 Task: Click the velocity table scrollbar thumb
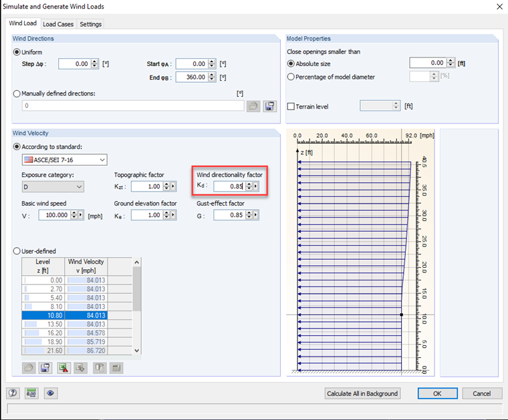(137, 288)
